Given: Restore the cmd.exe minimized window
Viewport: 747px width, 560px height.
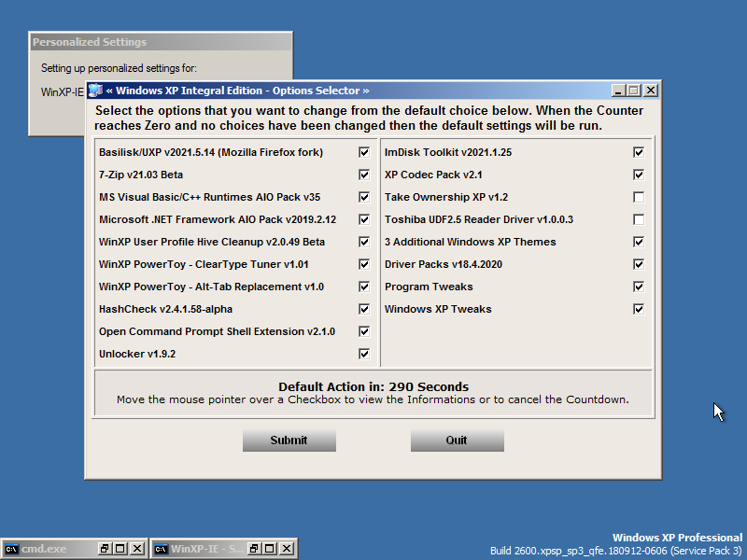Looking at the screenshot, I should [x=104, y=549].
